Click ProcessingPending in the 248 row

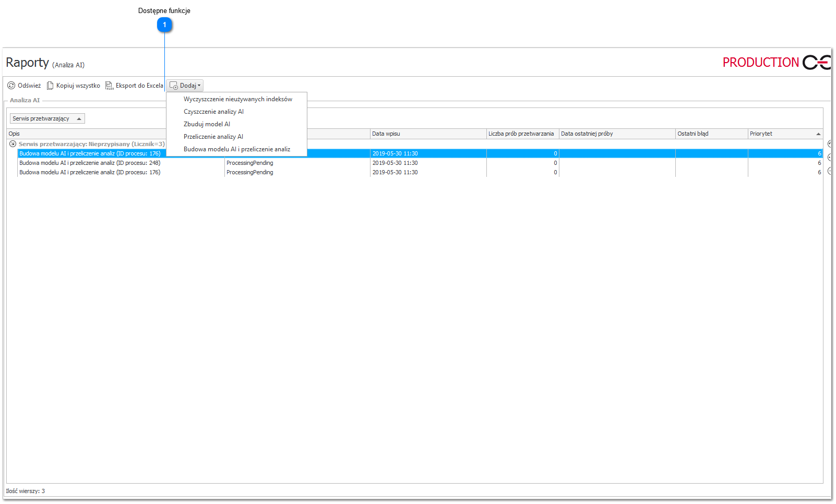click(250, 163)
